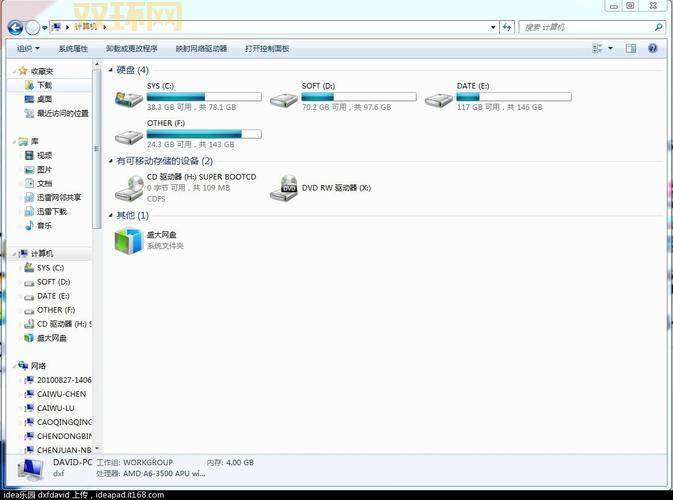
Task: Select CAIWU-CHEN in the network tree
Action: tap(62, 394)
